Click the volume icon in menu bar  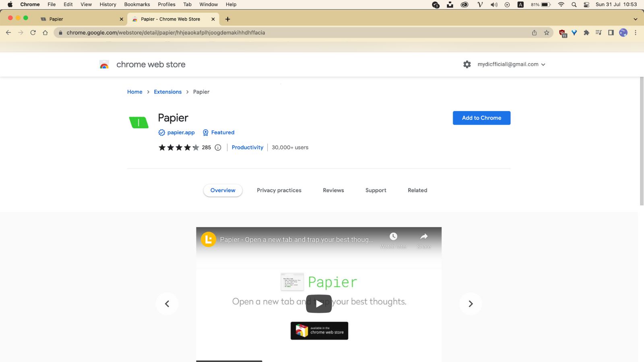pyautogui.click(x=494, y=4)
